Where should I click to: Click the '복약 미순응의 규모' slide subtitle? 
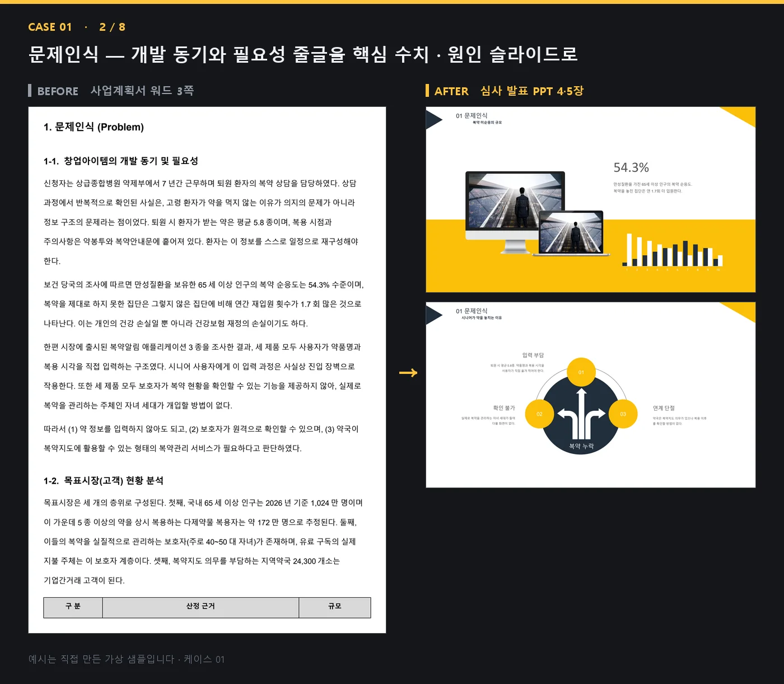coord(487,123)
